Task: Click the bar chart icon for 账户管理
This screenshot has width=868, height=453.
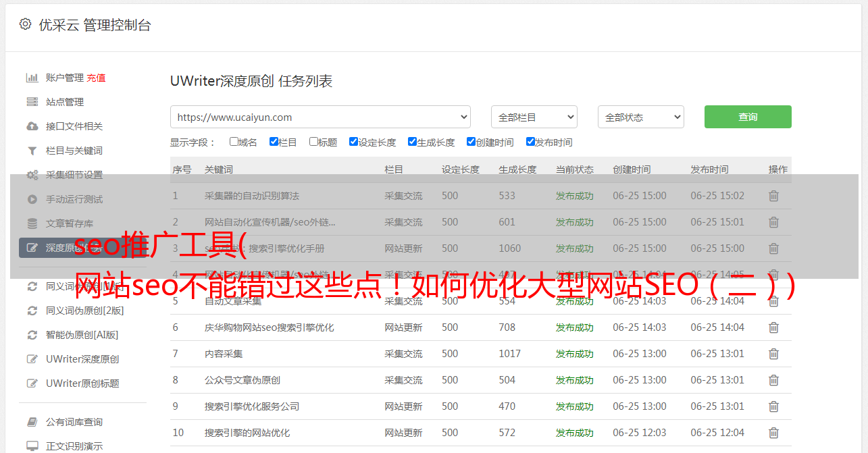Action: point(32,78)
